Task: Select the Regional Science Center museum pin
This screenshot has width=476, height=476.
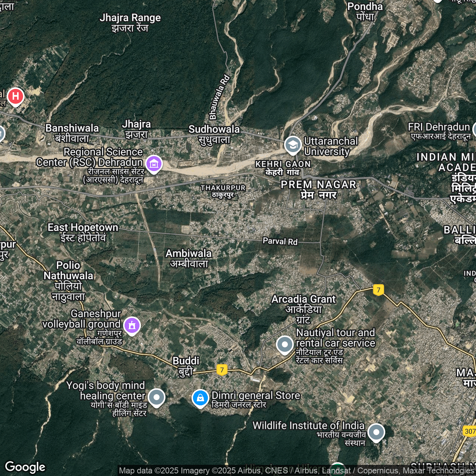Action: pos(154,164)
